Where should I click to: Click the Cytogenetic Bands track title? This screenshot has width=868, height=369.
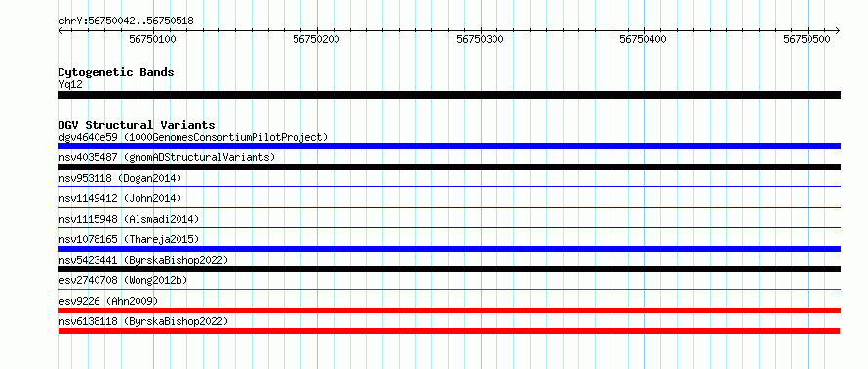[116, 72]
